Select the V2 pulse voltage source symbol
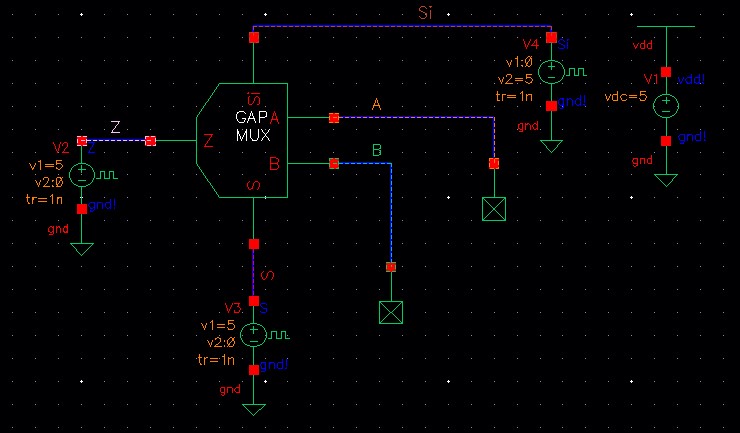740x433 pixels. point(82,175)
